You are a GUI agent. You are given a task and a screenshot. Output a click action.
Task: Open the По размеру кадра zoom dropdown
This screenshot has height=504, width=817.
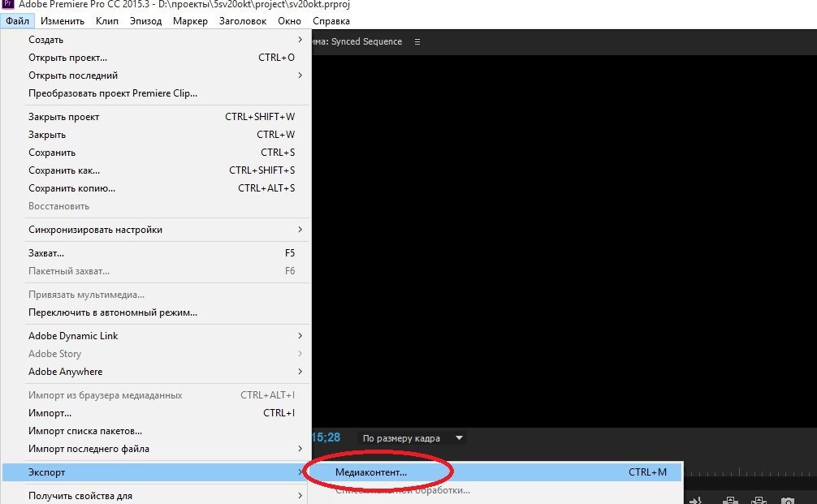click(412, 438)
